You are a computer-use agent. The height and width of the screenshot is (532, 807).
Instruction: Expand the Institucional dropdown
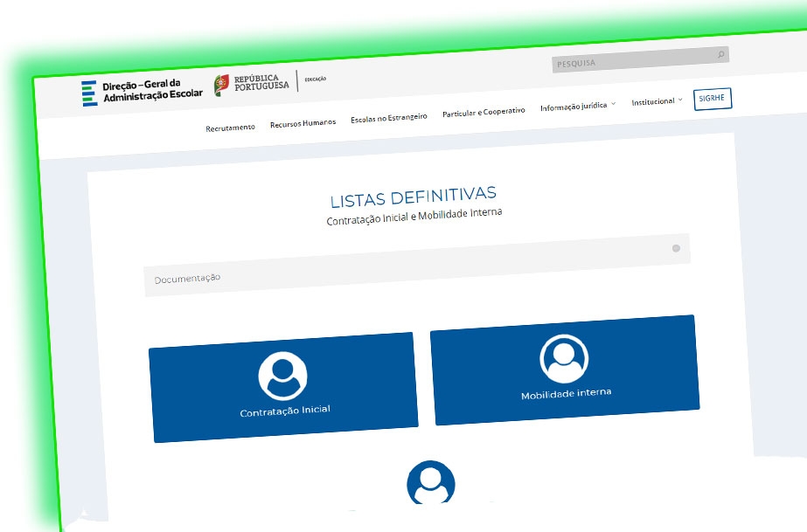(x=654, y=101)
